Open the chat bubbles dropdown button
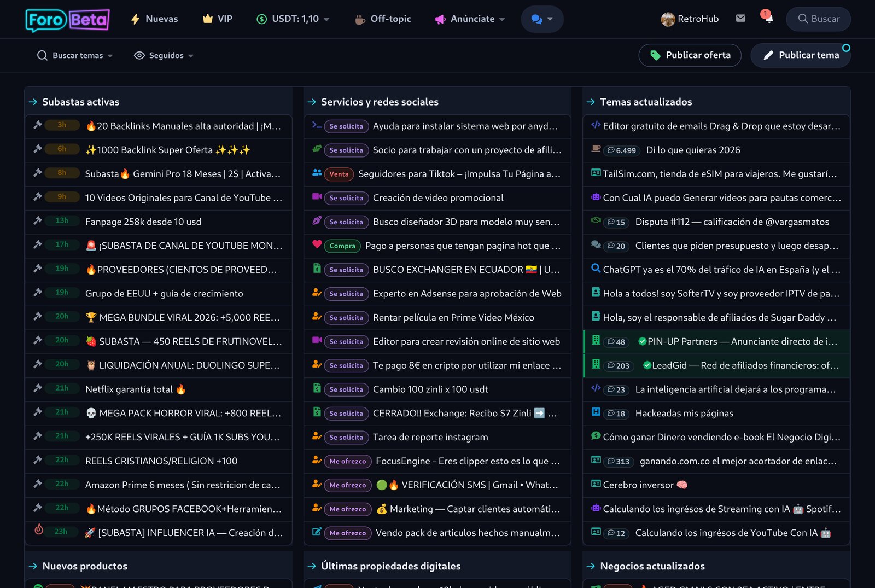The image size is (875, 588). 542,19
